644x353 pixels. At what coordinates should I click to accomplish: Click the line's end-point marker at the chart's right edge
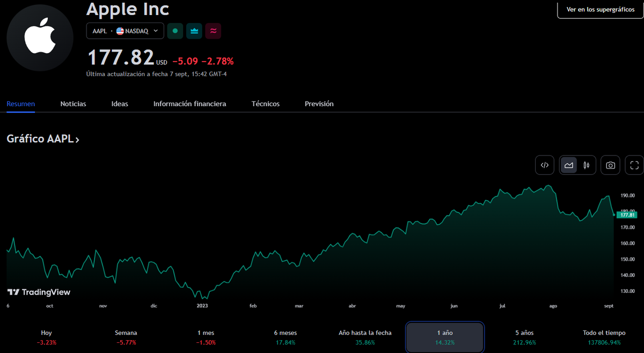(613, 215)
